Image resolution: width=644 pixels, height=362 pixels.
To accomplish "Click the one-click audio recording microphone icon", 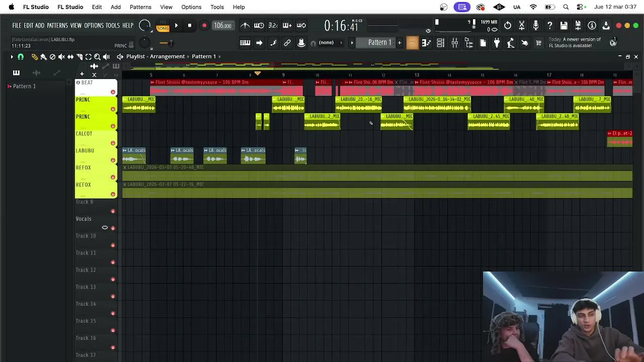I will click(x=536, y=26).
